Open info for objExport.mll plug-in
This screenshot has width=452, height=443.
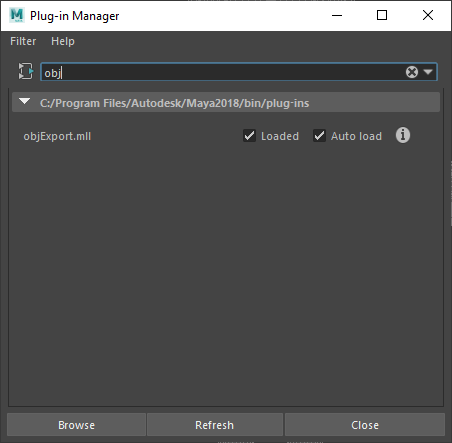[403, 135]
